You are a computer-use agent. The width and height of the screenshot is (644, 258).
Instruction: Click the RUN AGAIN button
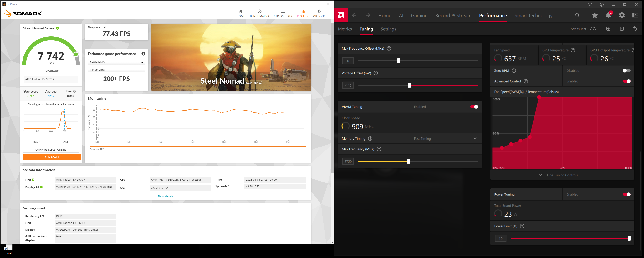52,157
